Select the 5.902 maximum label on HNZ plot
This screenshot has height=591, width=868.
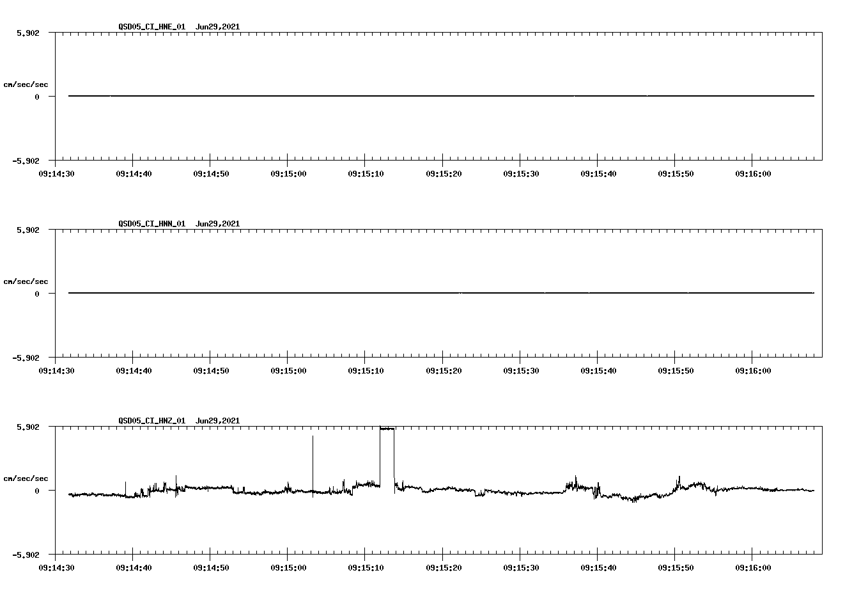(x=27, y=427)
